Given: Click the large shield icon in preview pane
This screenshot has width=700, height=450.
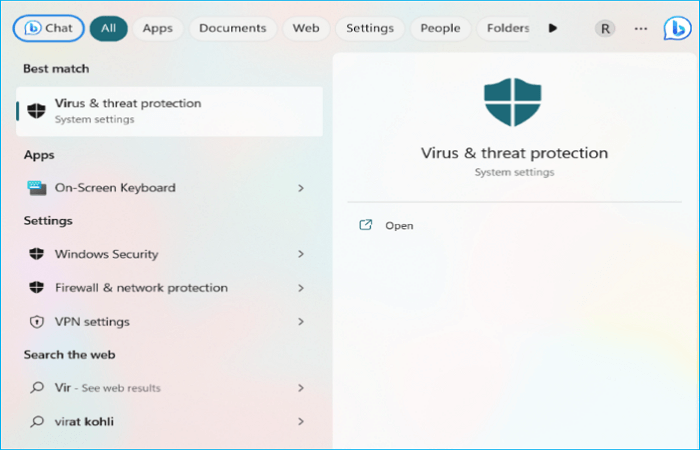Looking at the screenshot, I should (512, 102).
